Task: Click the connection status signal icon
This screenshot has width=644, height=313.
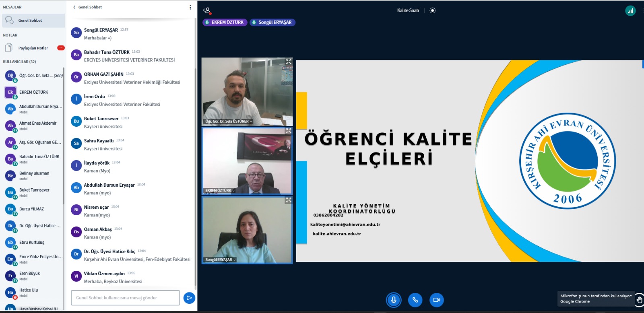Action: [630, 11]
